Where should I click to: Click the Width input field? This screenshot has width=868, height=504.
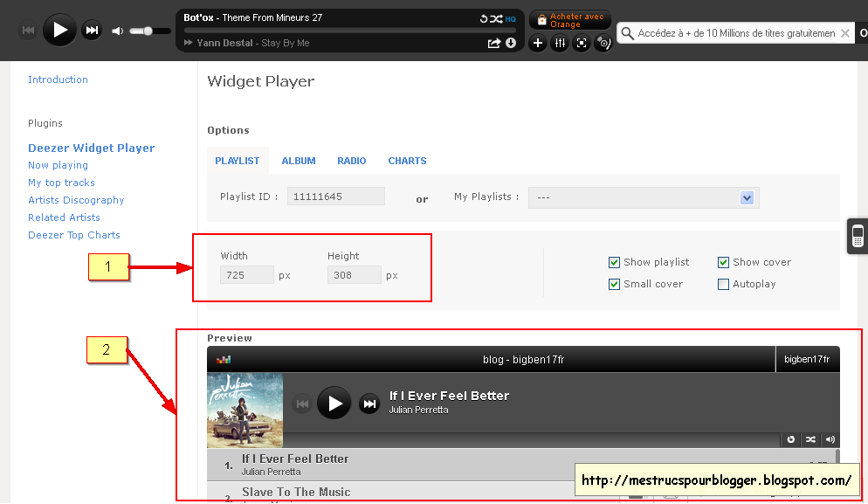click(247, 274)
